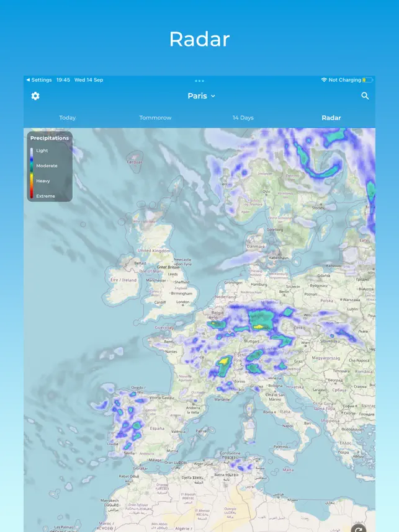Tap the three-dot multitasking indicator
Image resolution: width=399 pixels, height=532 pixels.
pos(199,81)
